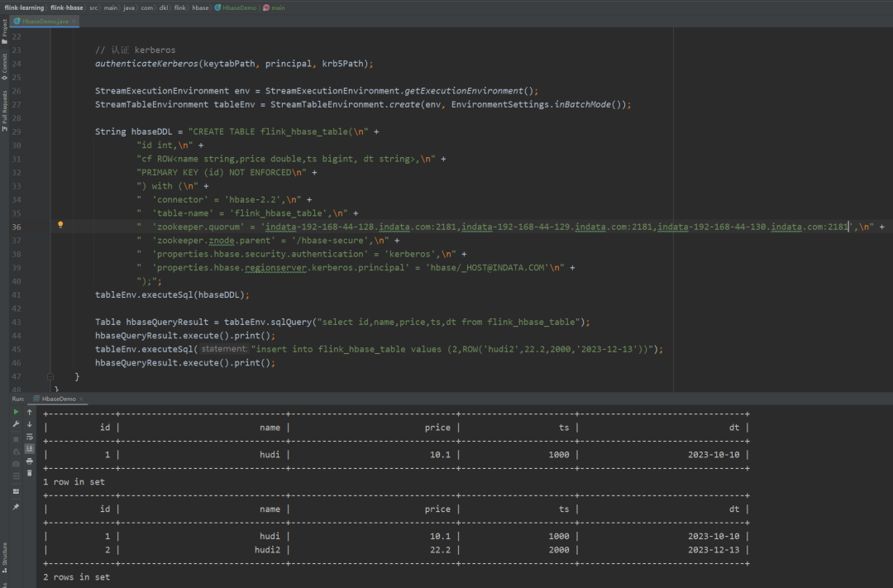Clear the console with the trash icon

coord(30,473)
